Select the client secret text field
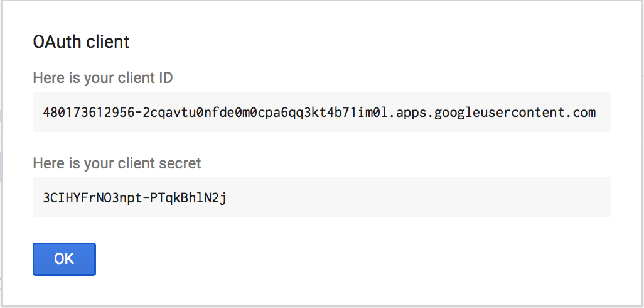Viewport: 644px width, 308px height. (x=321, y=197)
